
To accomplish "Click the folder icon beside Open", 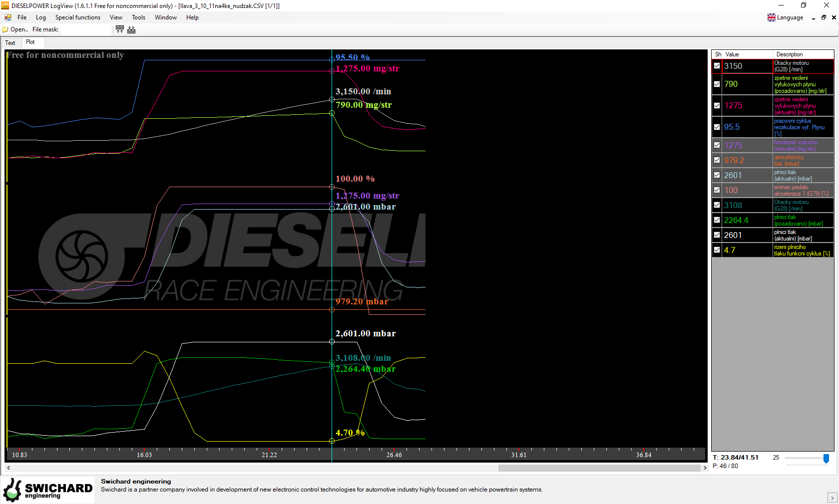I will (5, 29).
